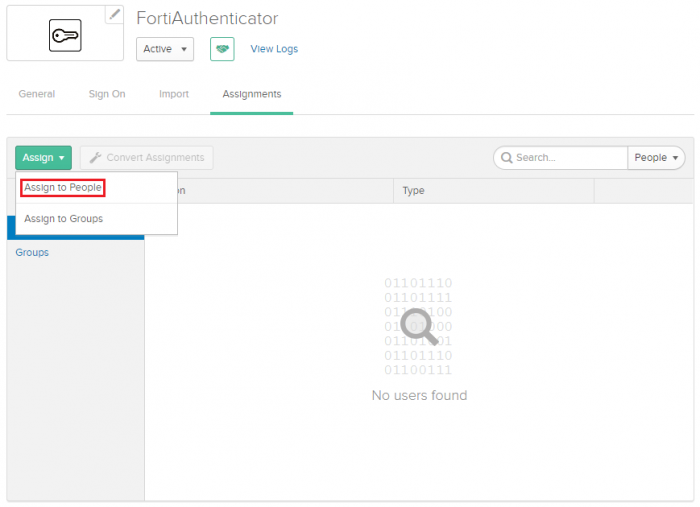Screen dimensions: 700x507
Task: Click the green handshake icon button
Action: pyautogui.click(x=222, y=49)
